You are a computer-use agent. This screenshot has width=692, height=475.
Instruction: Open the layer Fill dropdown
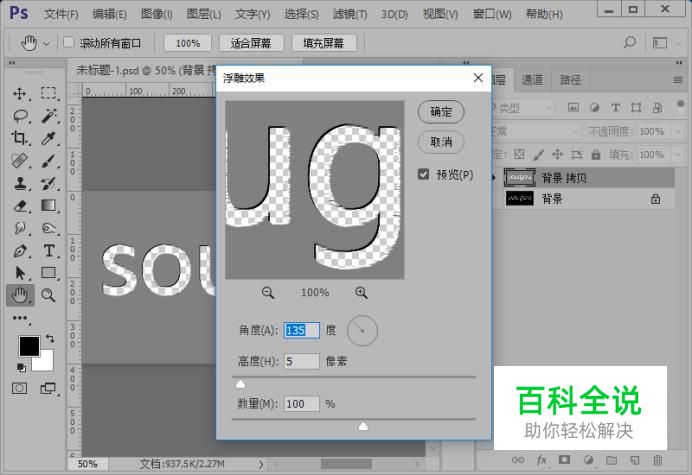tap(677, 155)
